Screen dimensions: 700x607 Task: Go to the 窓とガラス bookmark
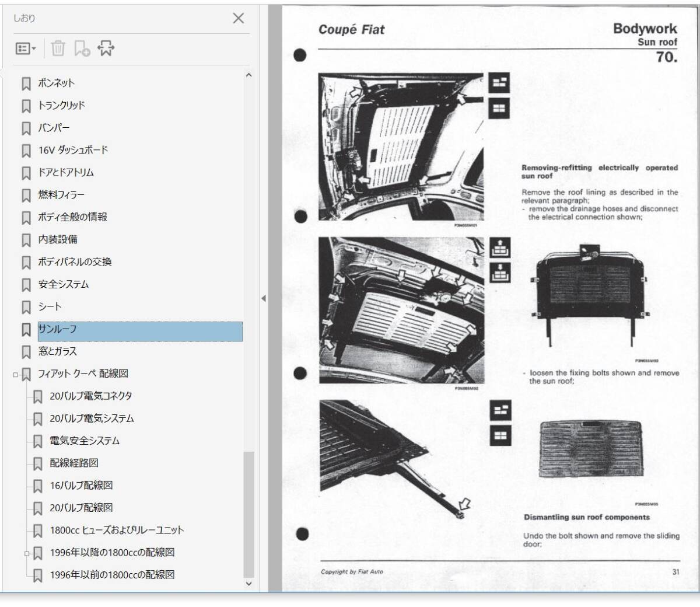tap(57, 351)
